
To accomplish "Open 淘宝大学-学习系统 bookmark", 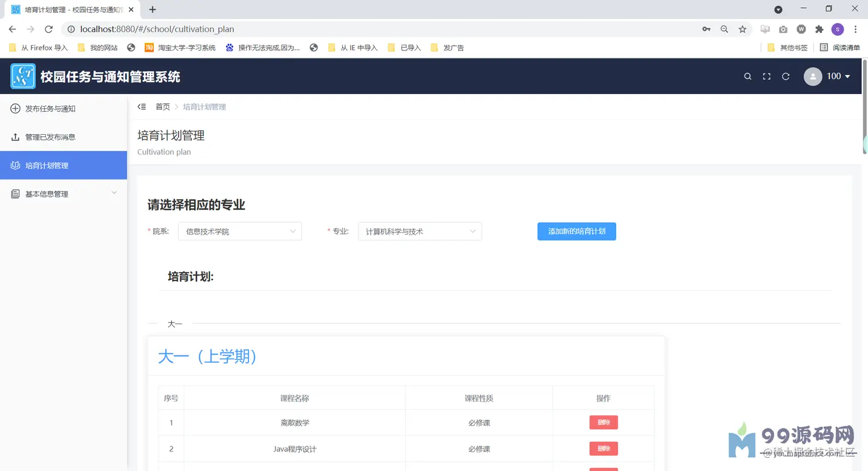I will 180,48.
